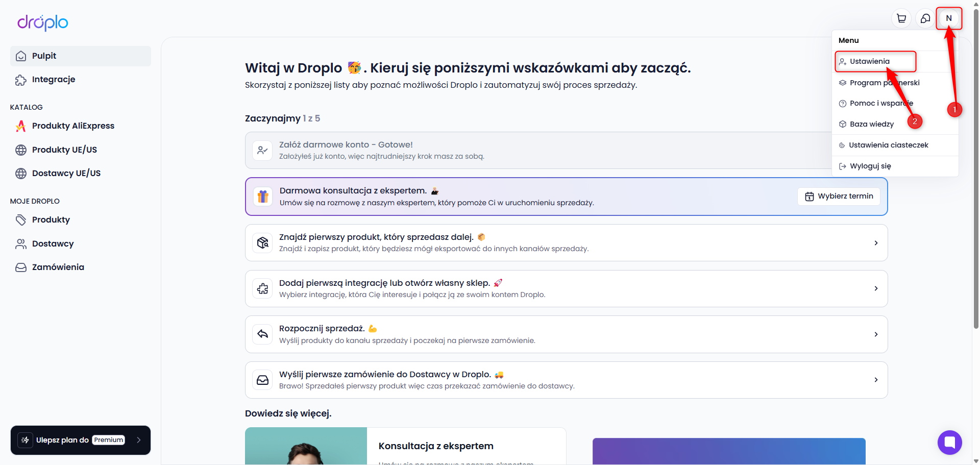The width and height of the screenshot is (980, 465).
Task: Click Wybierz termin button
Action: pos(839,197)
